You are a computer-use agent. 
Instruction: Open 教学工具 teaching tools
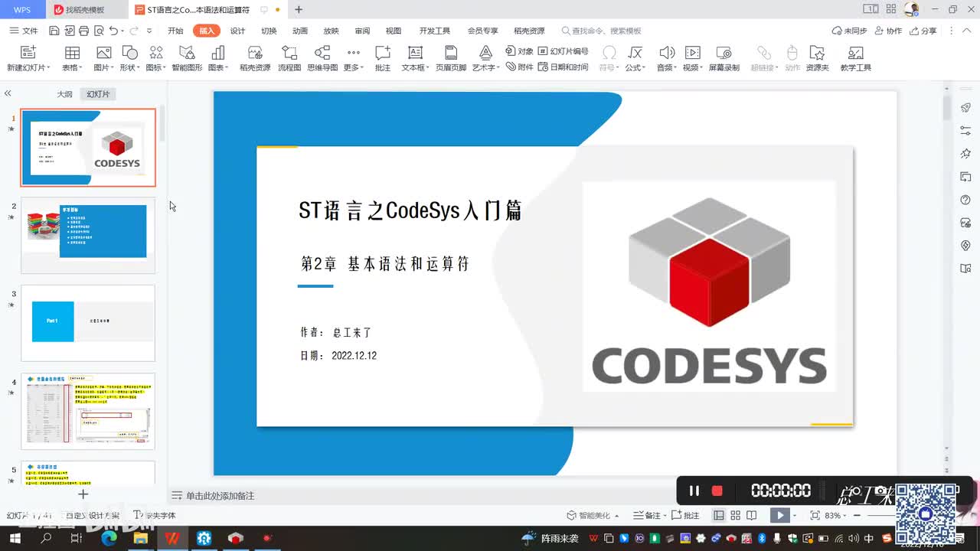(x=856, y=57)
